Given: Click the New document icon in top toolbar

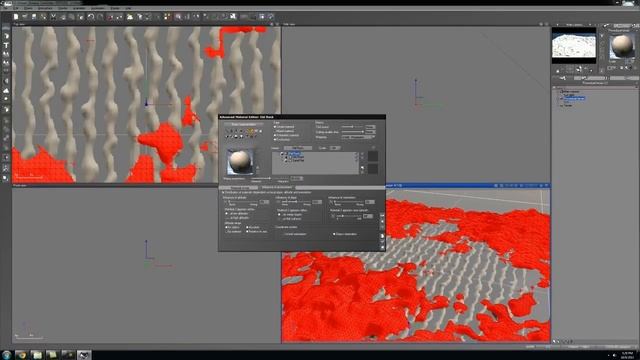Looking at the screenshot, I should click(x=16, y=17).
